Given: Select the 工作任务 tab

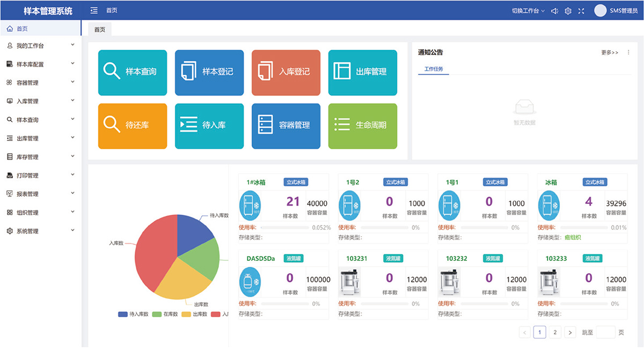Looking at the screenshot, I should [434, 69].
